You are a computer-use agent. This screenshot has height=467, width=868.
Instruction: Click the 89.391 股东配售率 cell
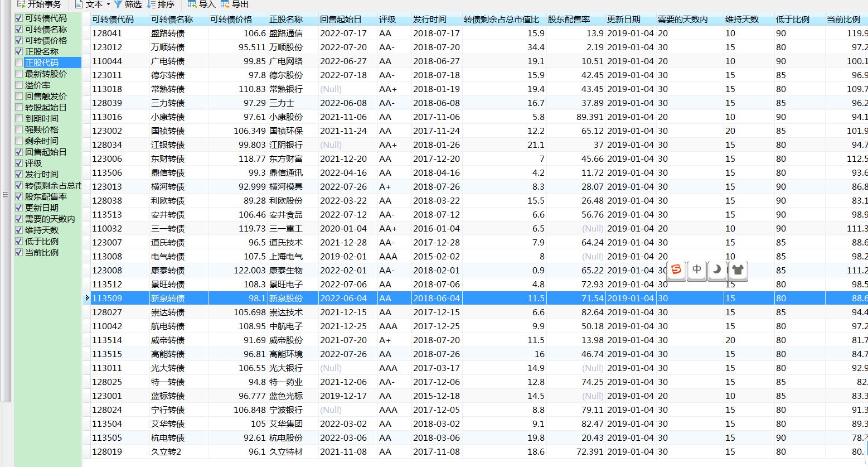point(576,117)
